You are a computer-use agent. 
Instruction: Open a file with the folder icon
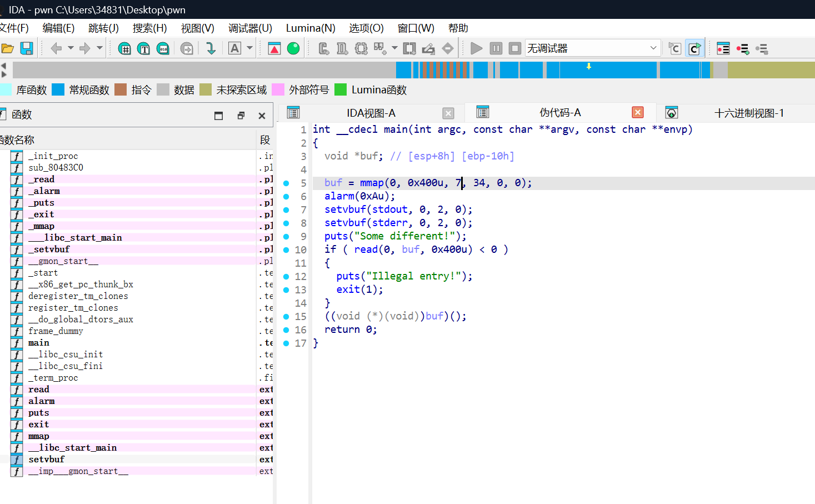tap(7, 49)
